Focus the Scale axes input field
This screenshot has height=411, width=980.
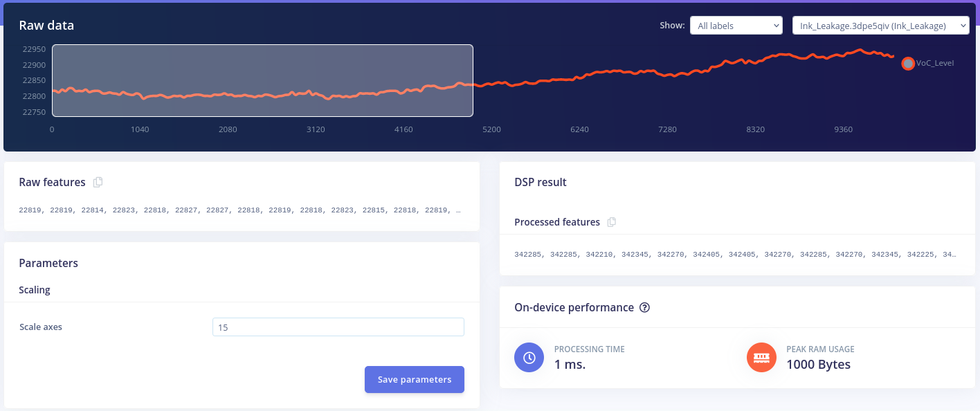click(338, 327)
